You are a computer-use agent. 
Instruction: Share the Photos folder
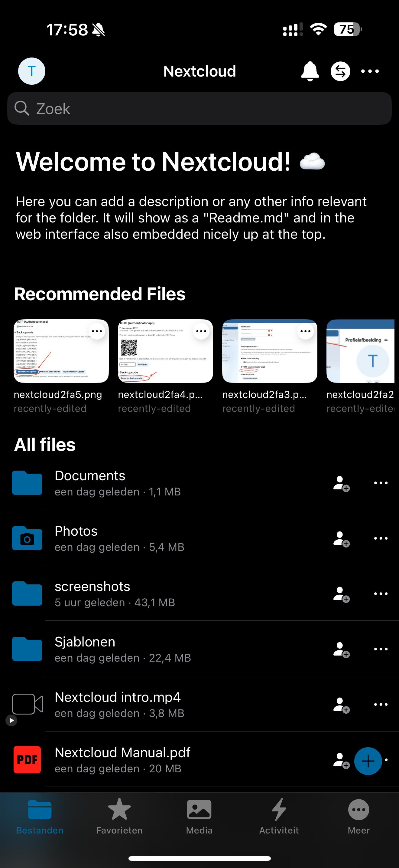341,539
